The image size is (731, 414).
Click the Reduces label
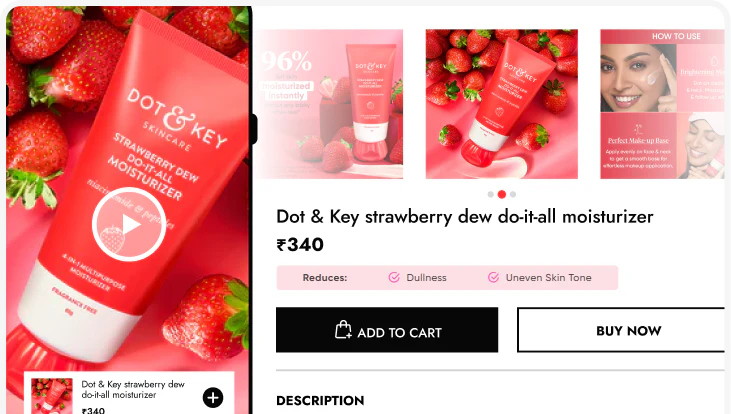point(325,278)
